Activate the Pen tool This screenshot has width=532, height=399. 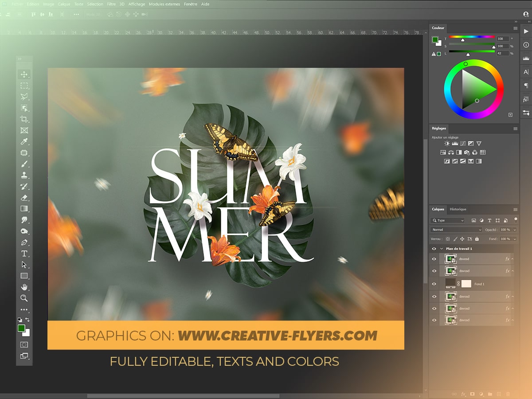(24, 243)
